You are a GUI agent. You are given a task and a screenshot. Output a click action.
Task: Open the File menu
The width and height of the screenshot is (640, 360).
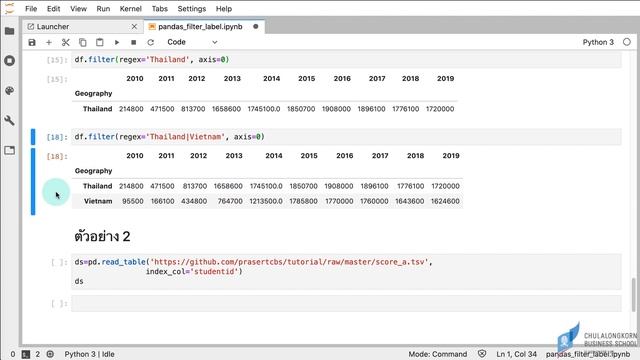click(x=31, y=9)
